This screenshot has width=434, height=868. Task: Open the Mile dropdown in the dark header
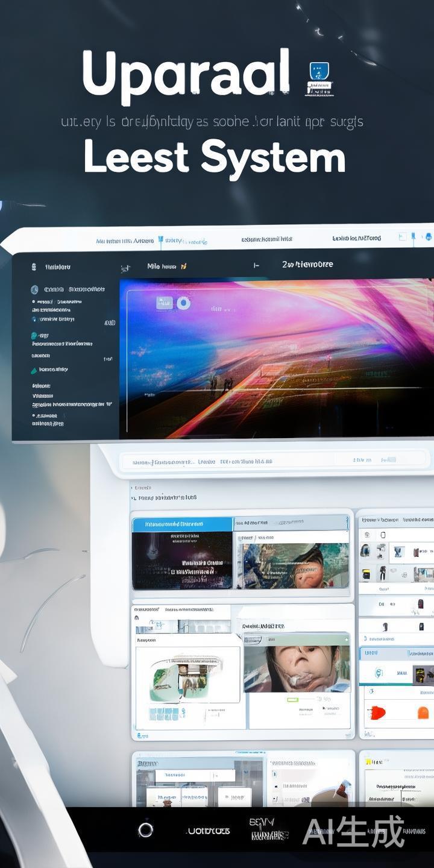click(x=167, y=266)
